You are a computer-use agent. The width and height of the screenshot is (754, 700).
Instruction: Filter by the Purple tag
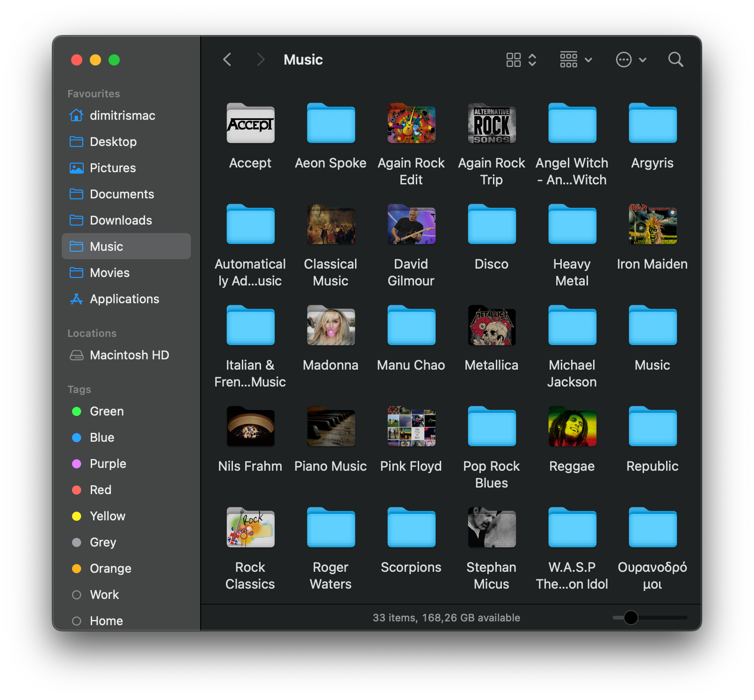126,464
